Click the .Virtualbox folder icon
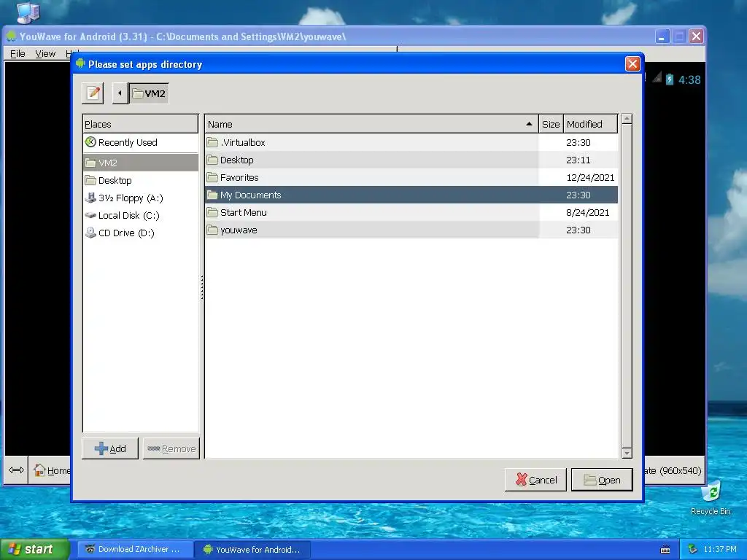Screen dimensions: 747x560 click(x=212, y=142)
